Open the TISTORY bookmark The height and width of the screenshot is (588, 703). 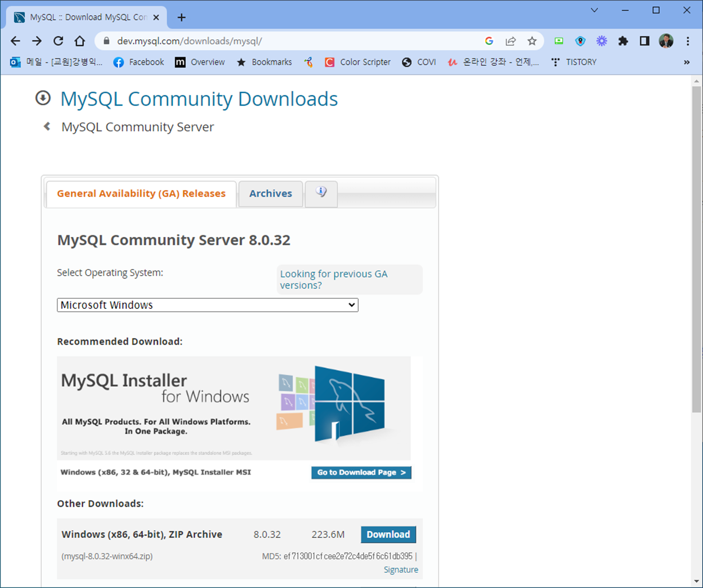[x=574, y=62]
